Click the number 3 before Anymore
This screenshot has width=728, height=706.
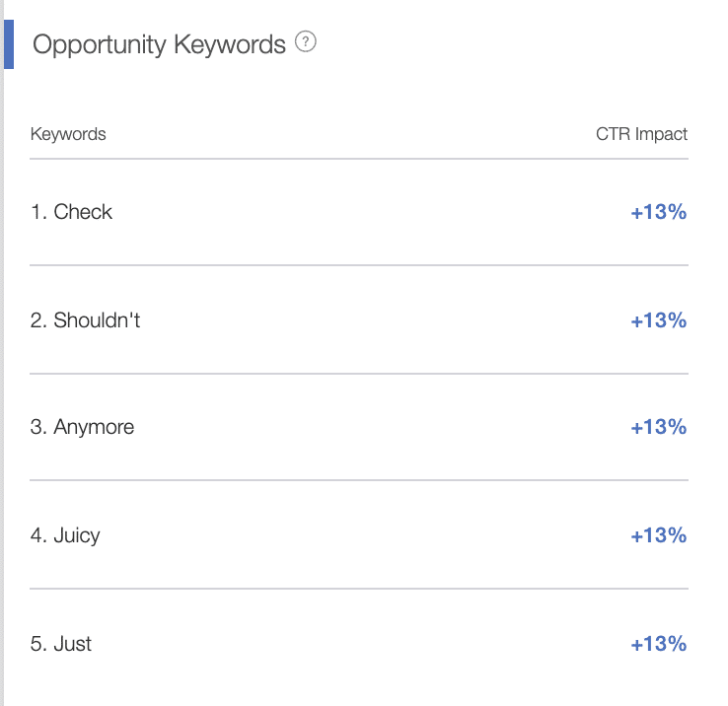[38, 427]
